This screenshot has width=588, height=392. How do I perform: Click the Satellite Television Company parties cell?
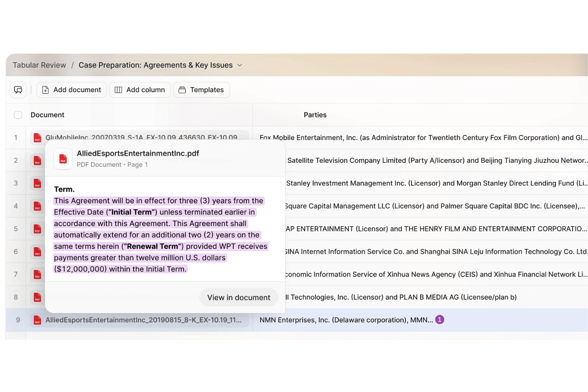pos(437,160)
